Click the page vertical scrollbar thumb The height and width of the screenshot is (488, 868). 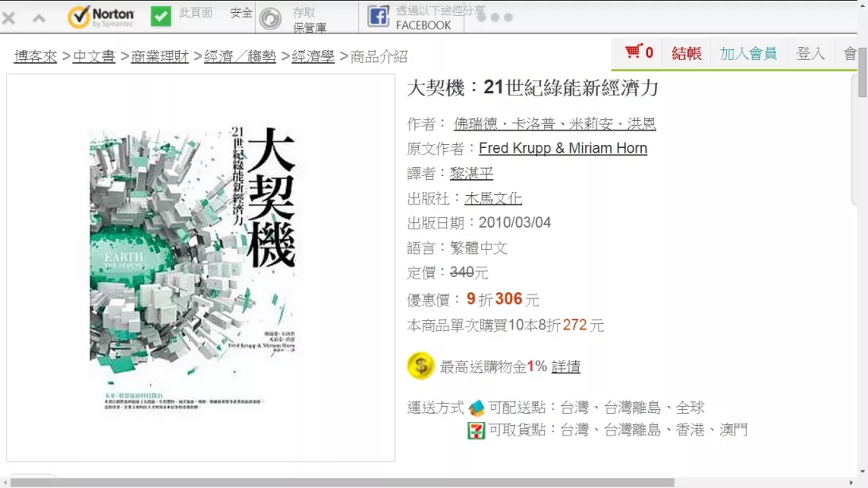tap(862, 72)
